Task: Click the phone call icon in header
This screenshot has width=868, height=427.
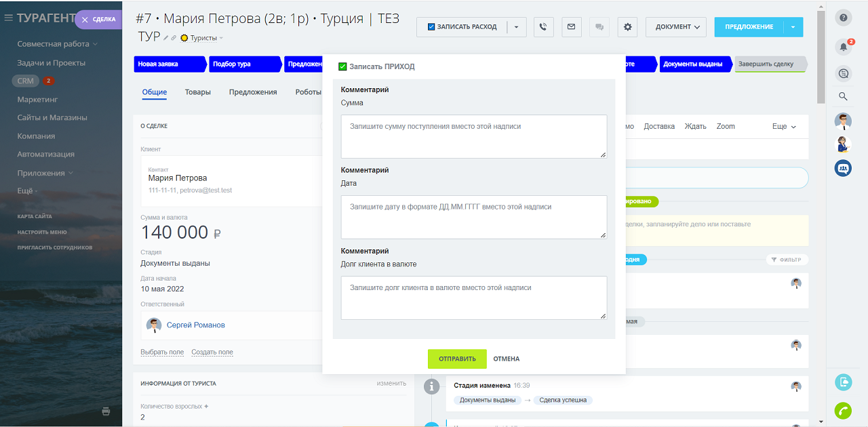Action: click(543, 27)
